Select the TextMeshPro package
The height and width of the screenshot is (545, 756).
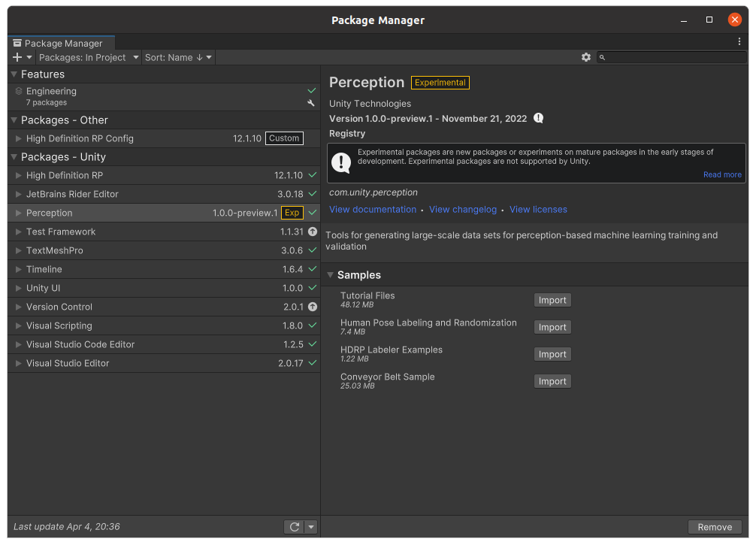point(164,251)
